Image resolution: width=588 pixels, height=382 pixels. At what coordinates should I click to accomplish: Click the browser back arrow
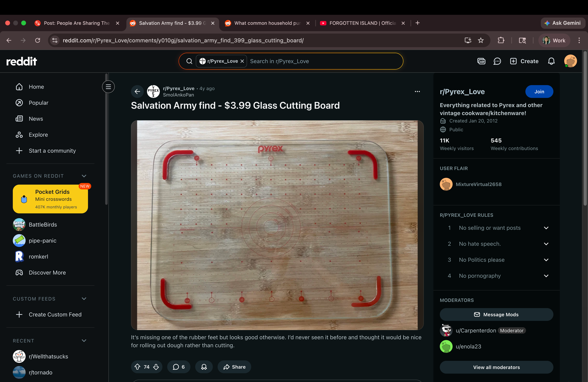coord(9,41)
